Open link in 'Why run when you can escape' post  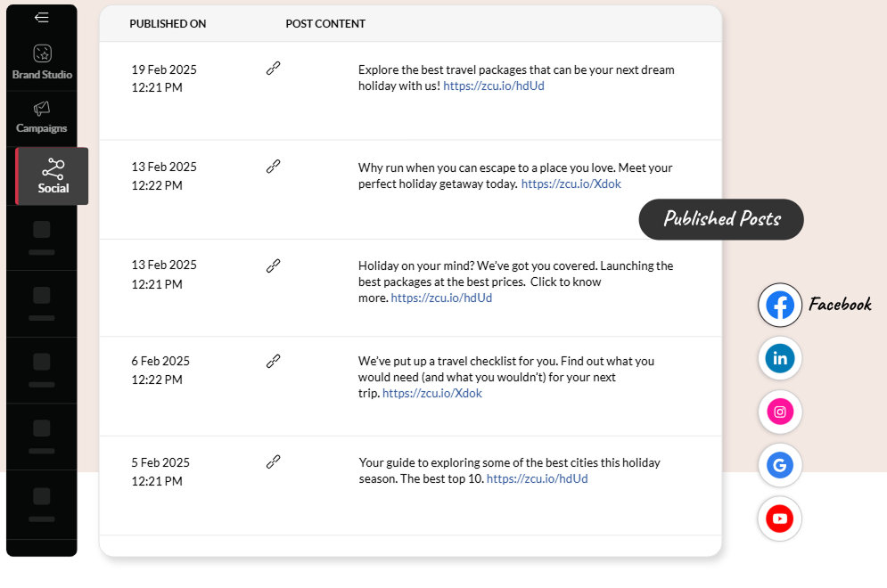pos(571,184)
